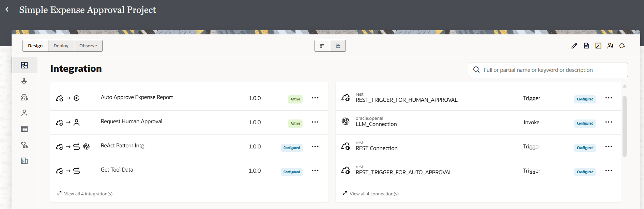
Task: Click Configured badge of Get Tool Data
Action: coord(292,172)
